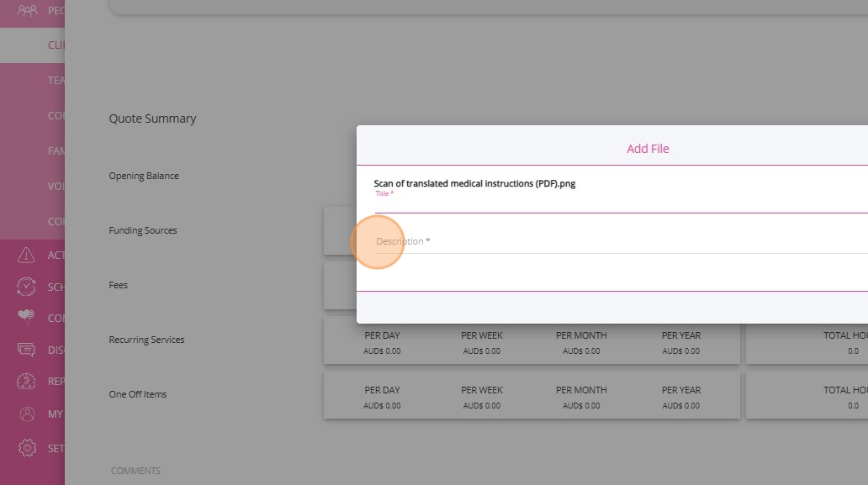This screenshot has height=485, width=868.
Task: Select the highlighted CLI submenu item
Action: tap(32, 45)
